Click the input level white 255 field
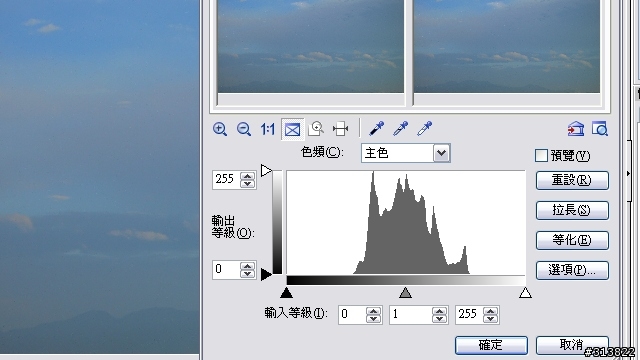The image size is (640, 360). (x=469, y=315)
